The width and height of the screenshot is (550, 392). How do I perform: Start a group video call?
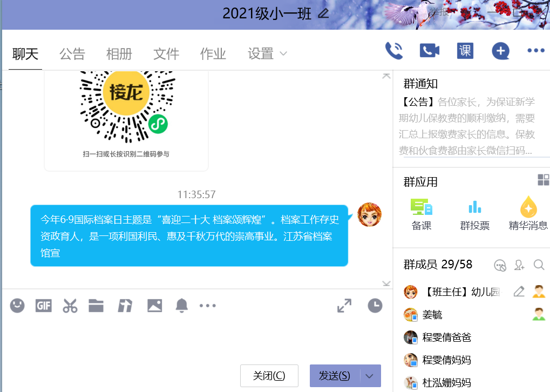click(x=429, y=51)
